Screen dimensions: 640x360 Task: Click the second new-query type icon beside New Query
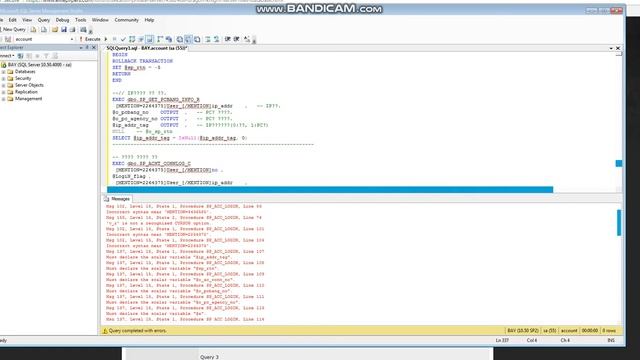click(43, 29)
